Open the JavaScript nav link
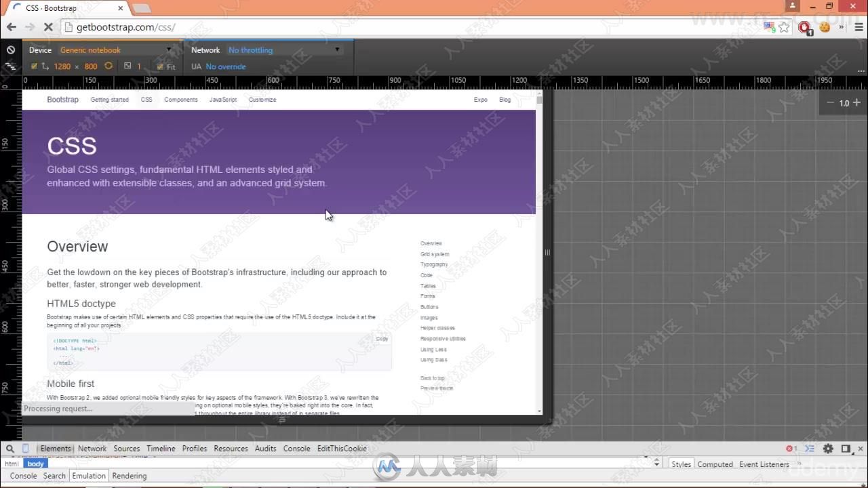The image size is (868, 488). click(223, 100)
